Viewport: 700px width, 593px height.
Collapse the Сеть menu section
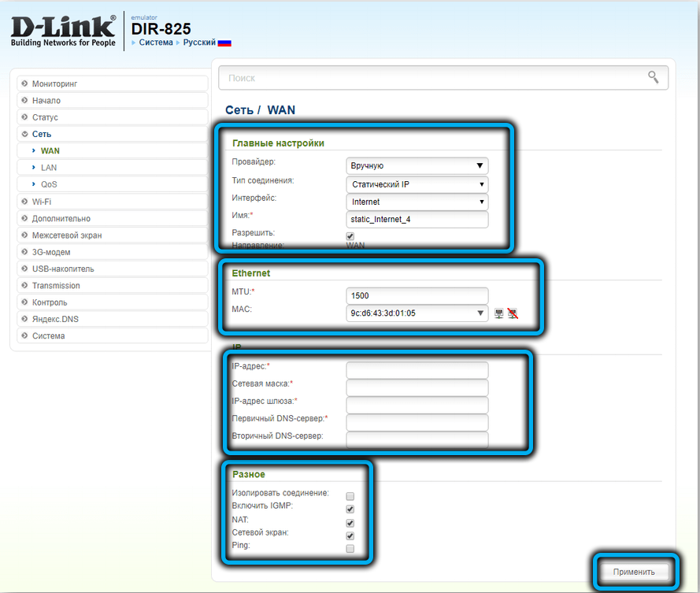113,134
